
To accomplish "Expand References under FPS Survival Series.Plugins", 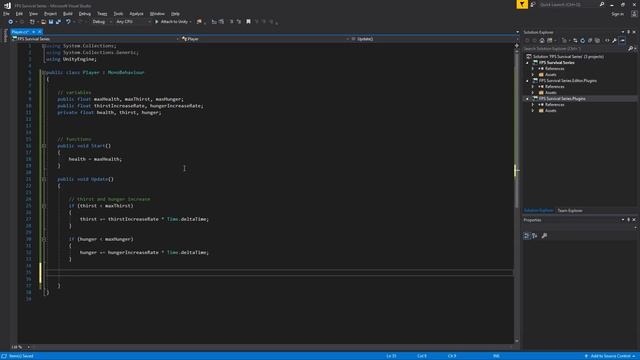I will (x=533, y=104).
